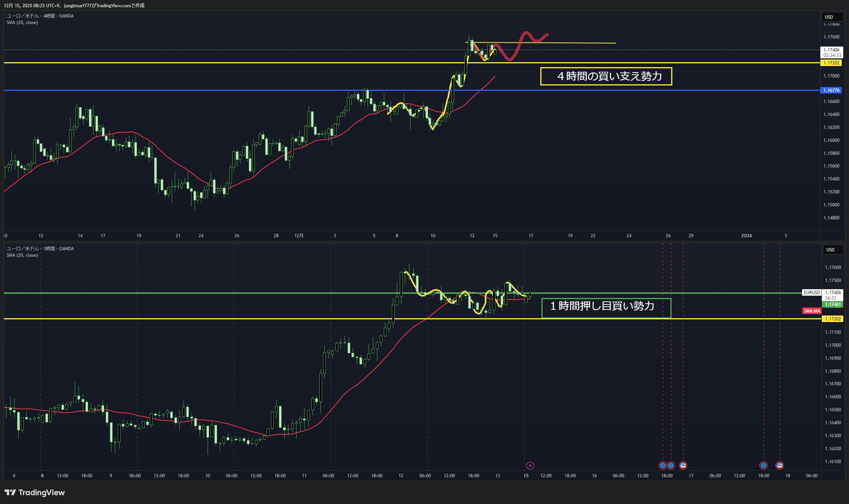Click the EU flag event icon near last 18:00

pyautogui.click(x=764, y=465)
